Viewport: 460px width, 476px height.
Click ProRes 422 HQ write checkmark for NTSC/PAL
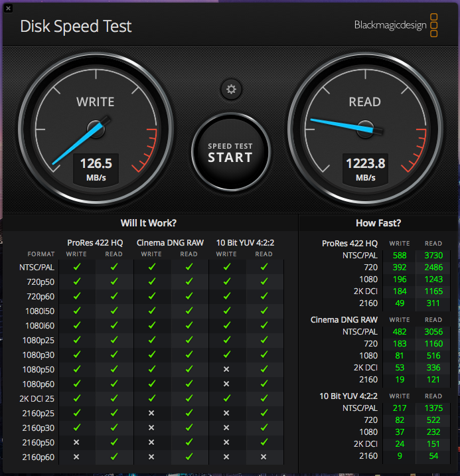click(x=77, y=267)
